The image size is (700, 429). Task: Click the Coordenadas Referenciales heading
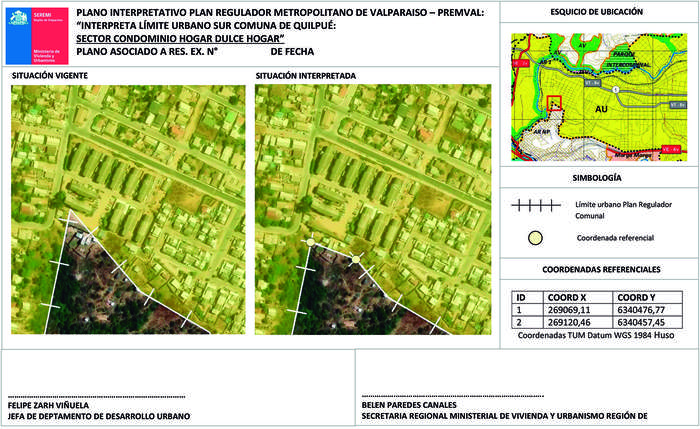coord(600,270)
